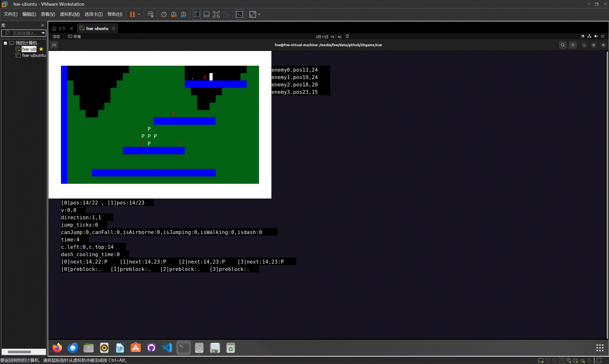Enter VMware full screen mode
The width and height of the screenshot is (609, 364).
click(216, 15)
